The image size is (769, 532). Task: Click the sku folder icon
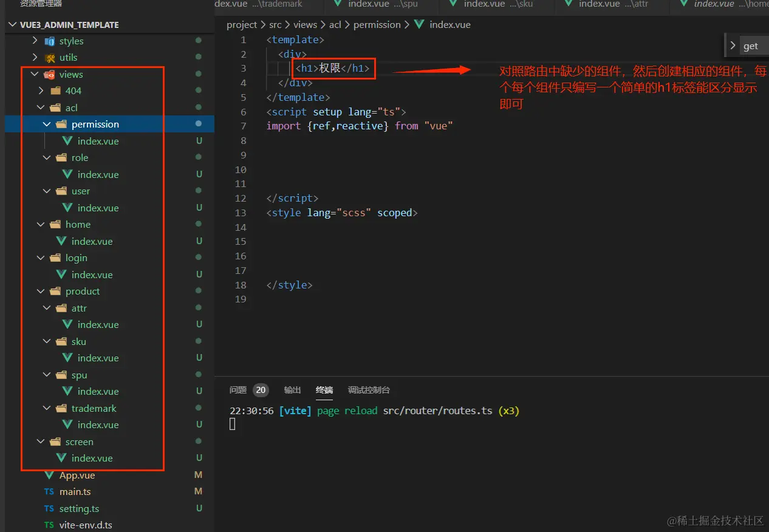click(61, 341)
